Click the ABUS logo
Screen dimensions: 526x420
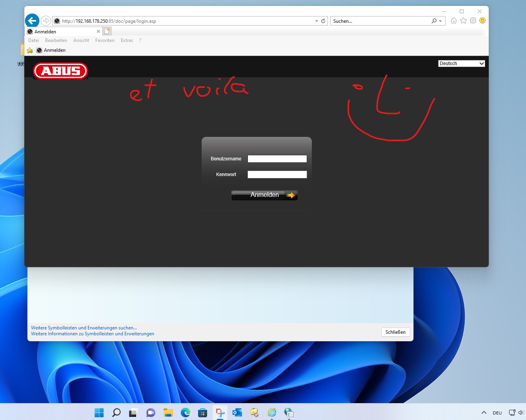tap(61, 71)
